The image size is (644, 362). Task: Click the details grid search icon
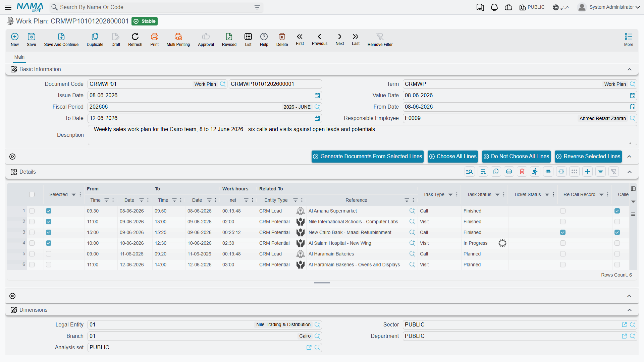pos(470,172)
